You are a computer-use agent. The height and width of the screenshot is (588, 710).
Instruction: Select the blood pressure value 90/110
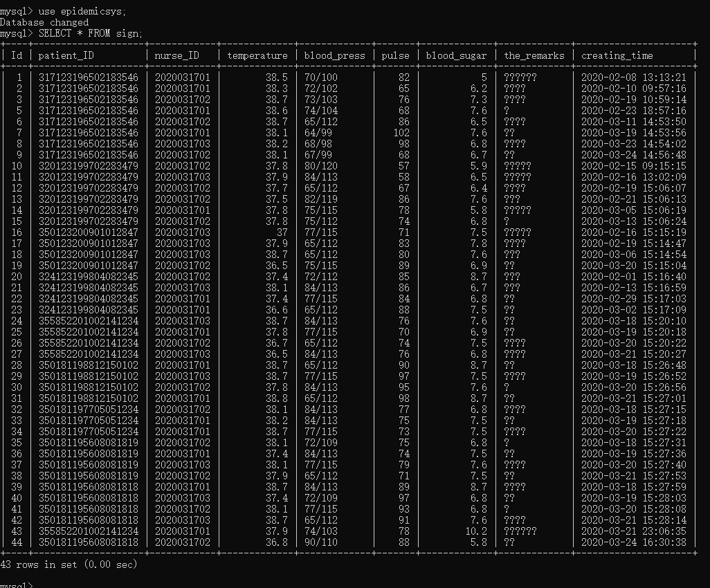tap(321, 542)
